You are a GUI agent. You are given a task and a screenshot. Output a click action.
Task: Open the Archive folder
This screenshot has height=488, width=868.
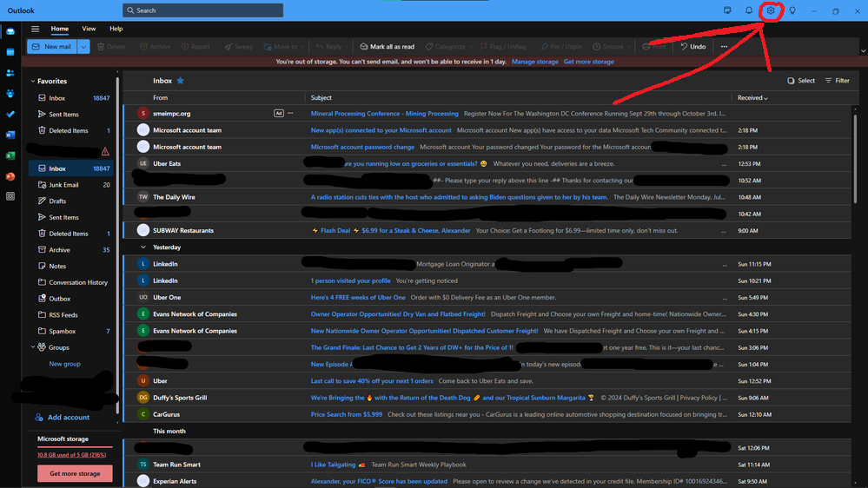(71, 249)
